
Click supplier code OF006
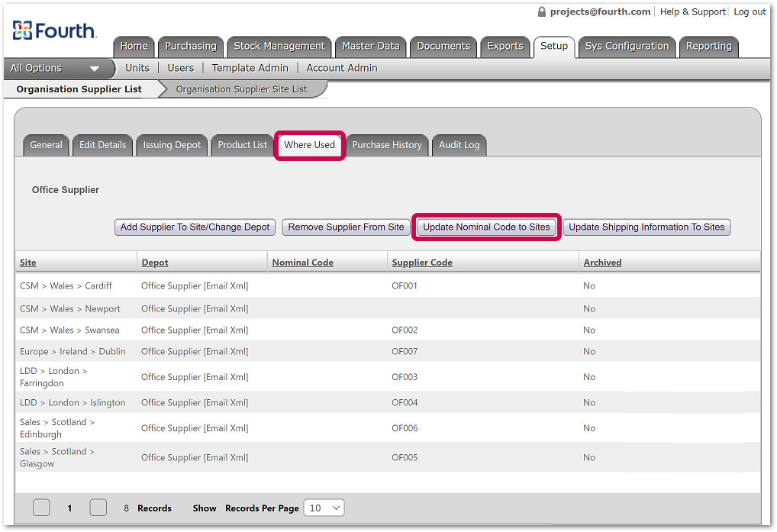click(x=405, y=428)
